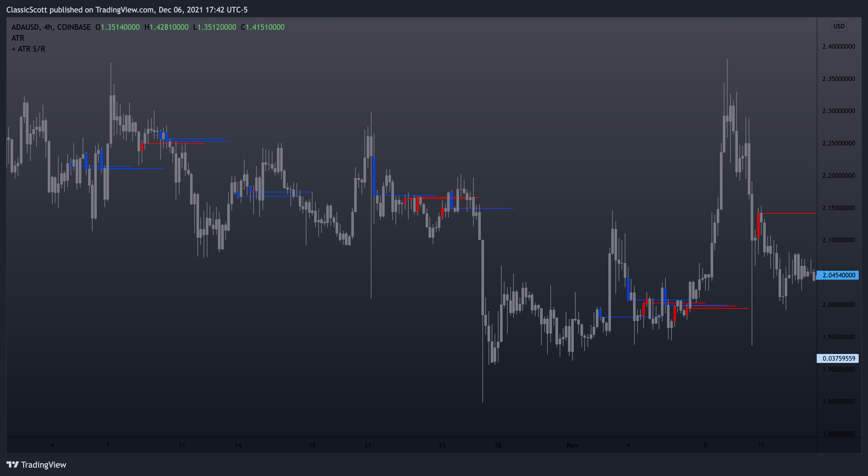Select the ADAUSD, 4h, COINBASE symbol title
868x476 pixels.
tap(51, 27)
